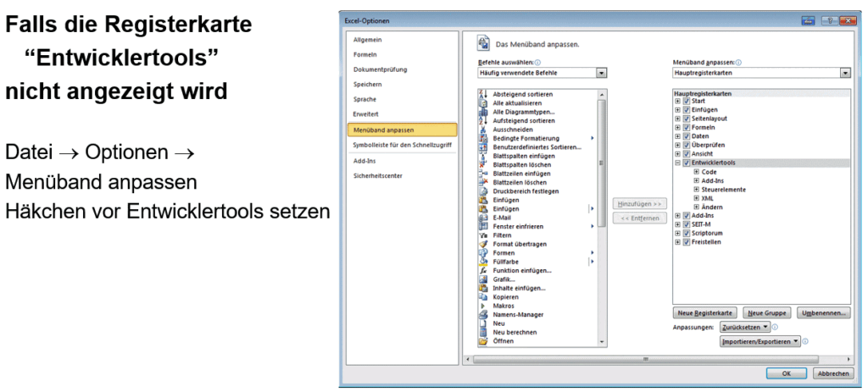
Task: Click the Inhalte einfügen icon
Action: pos(482,289)
